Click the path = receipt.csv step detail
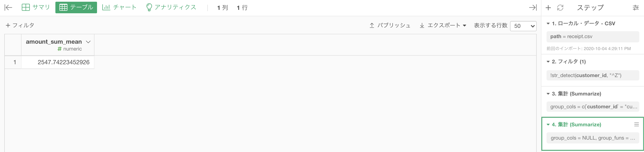Viewport: 644px width, 152px height. 593,37
